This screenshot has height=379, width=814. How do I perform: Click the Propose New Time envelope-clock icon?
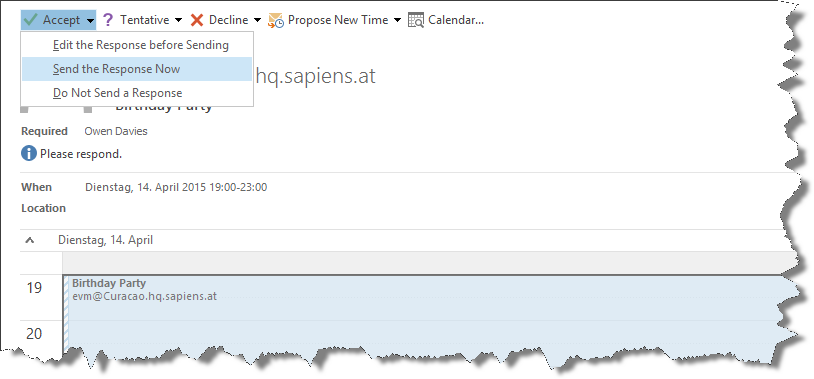click(x=276, y=20)
